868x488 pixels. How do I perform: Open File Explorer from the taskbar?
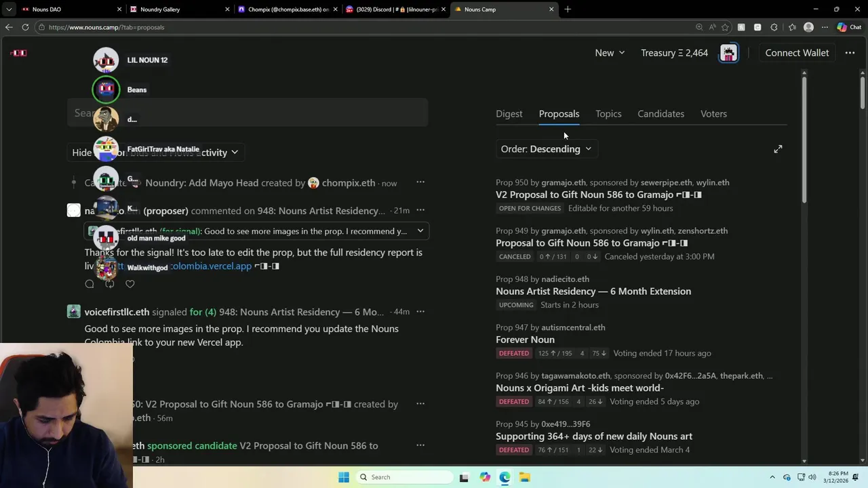(x=524, y=477)
